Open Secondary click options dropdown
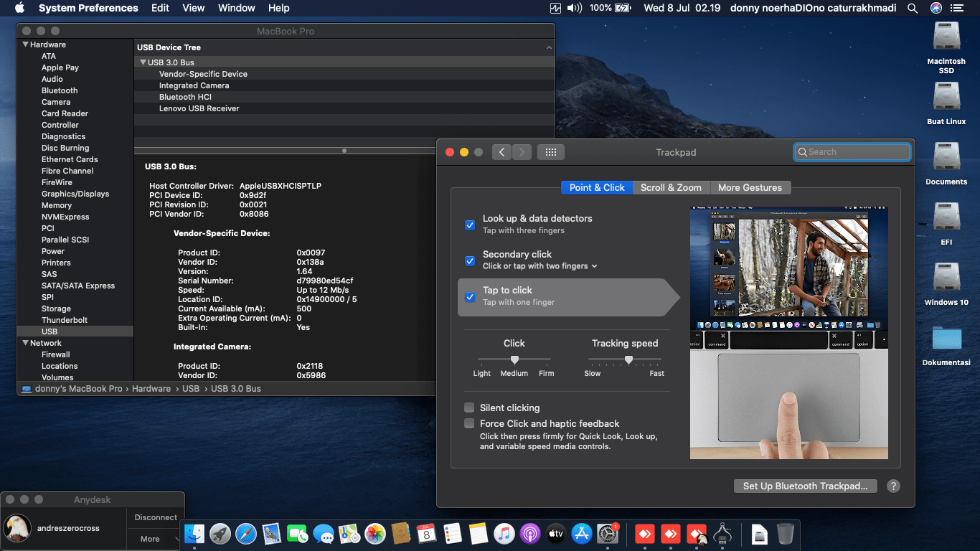Viewport: 980px width, 551px height. point(594,266)
